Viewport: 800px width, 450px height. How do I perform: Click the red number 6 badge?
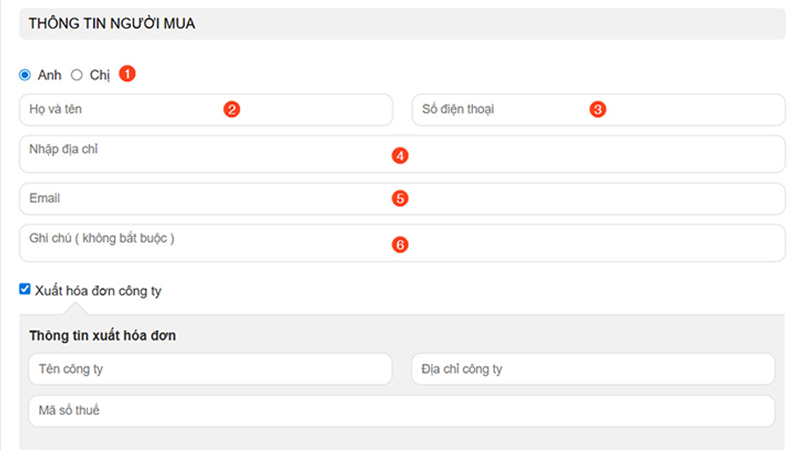coord(400,244)
